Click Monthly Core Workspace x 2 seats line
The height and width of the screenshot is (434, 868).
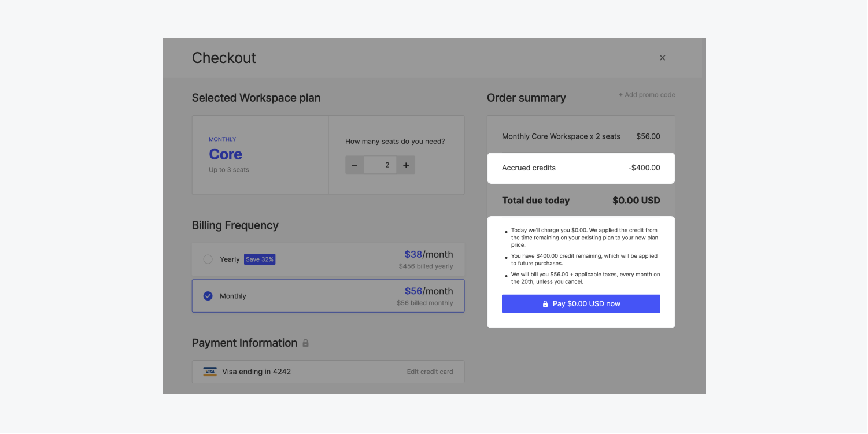click(561, 136)
